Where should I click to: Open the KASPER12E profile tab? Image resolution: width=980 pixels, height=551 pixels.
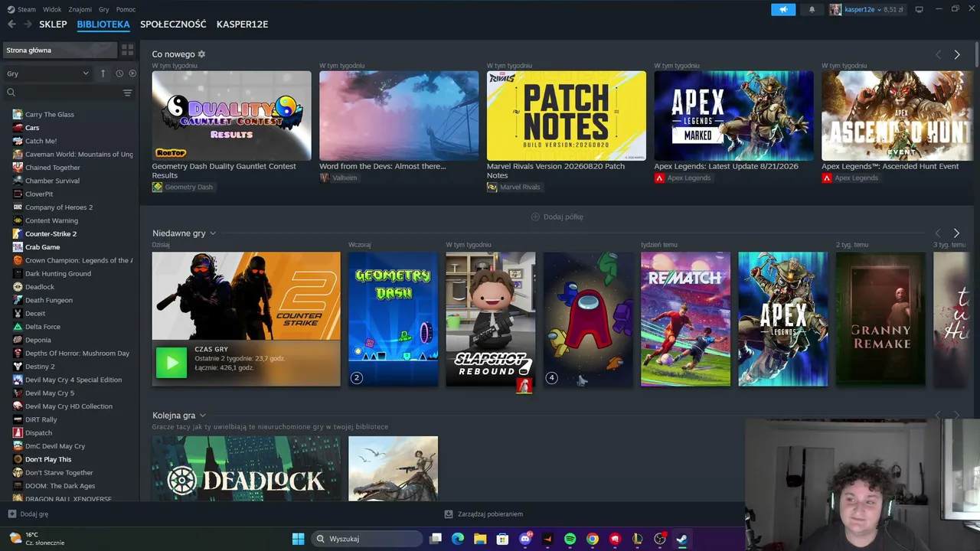point(242,24)
